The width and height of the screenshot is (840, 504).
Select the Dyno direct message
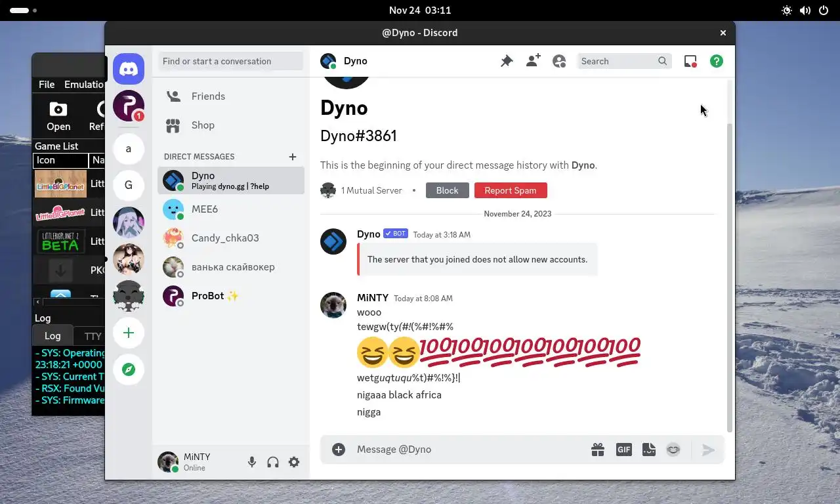point(231,180)
